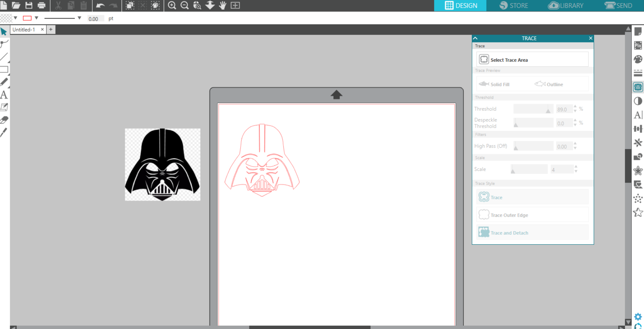
Task: Open the line style dropdown arrow
Action: coord(79,18)
